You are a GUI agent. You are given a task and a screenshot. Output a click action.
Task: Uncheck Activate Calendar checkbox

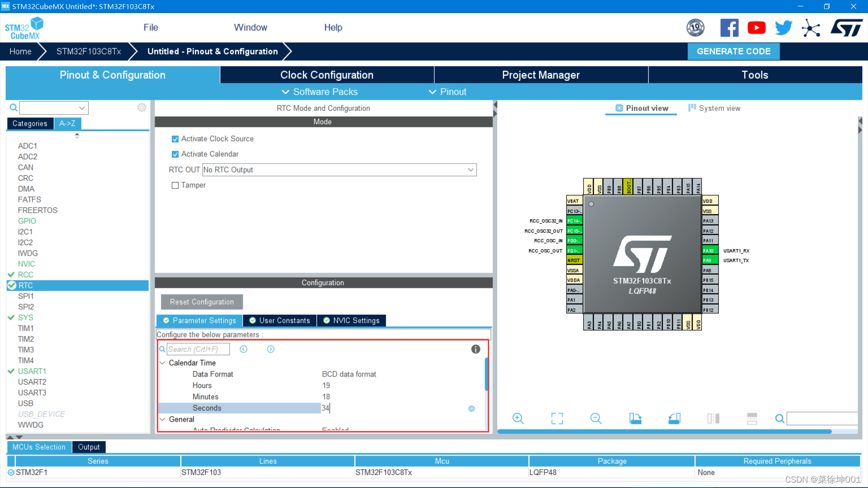point(175,155)
